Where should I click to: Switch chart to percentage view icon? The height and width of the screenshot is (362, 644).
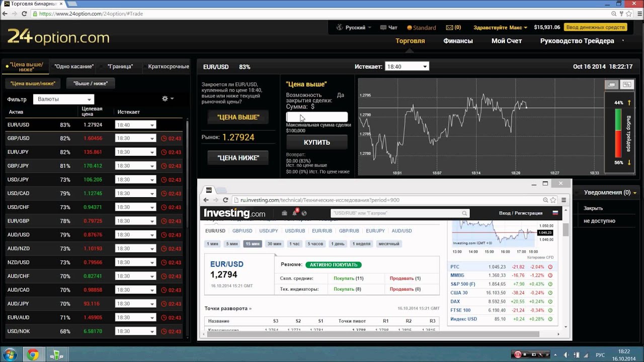coord(626,84)
